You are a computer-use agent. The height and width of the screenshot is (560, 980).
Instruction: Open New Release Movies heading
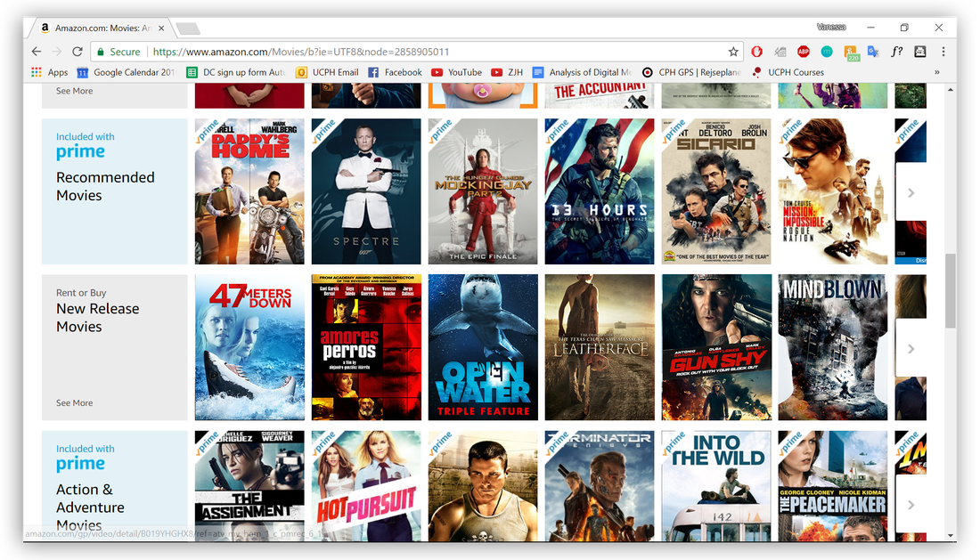tap(97, 317)
